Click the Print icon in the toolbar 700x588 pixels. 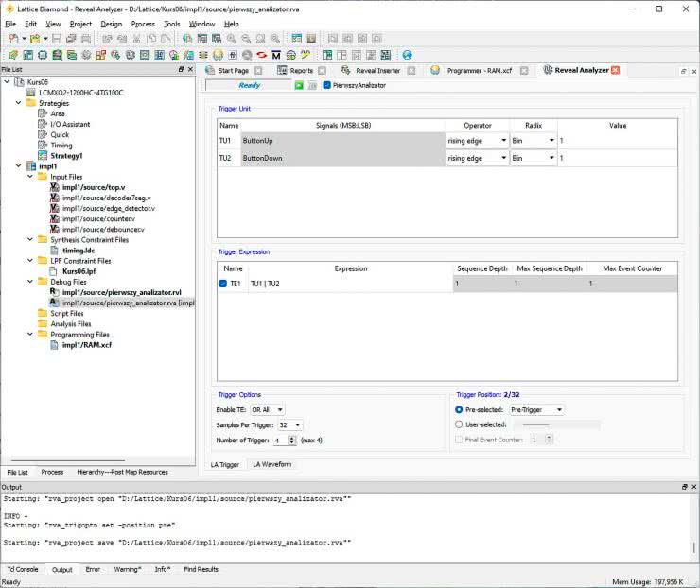[x=86, y=39]
